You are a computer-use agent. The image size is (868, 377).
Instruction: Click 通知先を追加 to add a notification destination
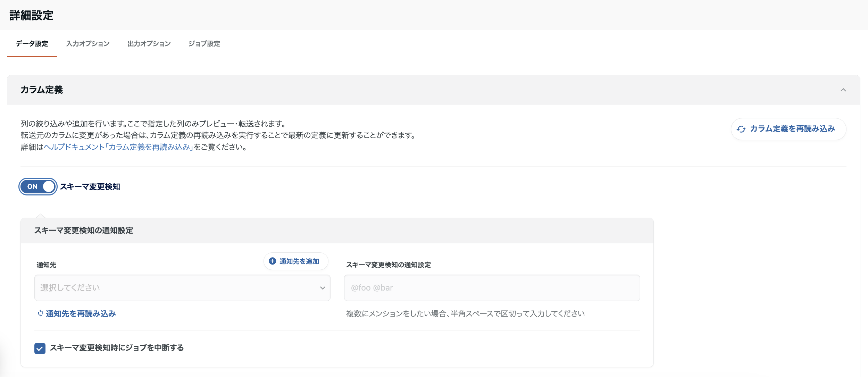(x=295, y=261)
